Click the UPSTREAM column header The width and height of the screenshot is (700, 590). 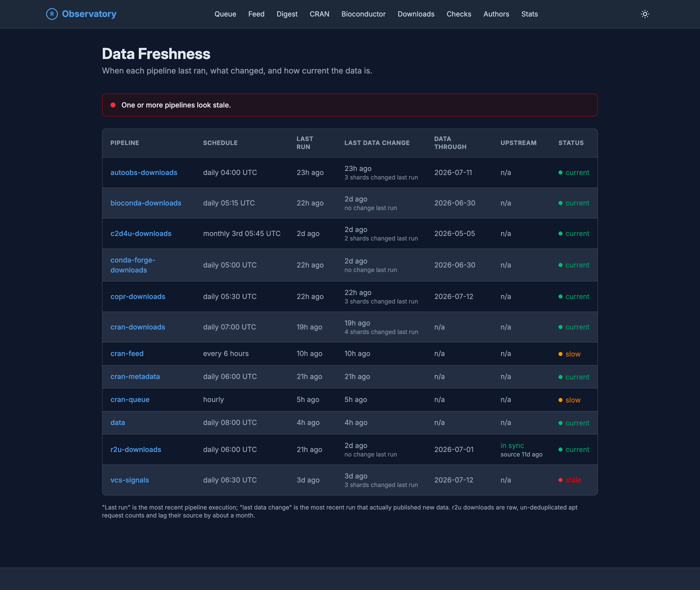point(518,143)
